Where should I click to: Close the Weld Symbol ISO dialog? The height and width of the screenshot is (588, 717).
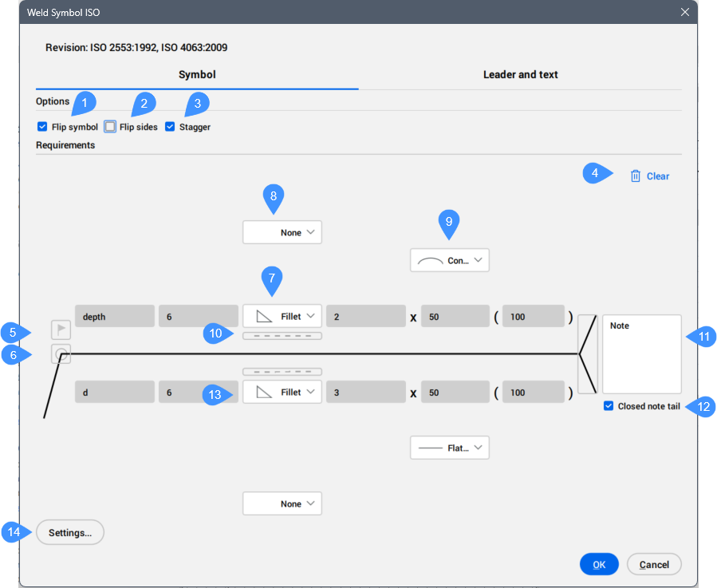tap(684, 12)
